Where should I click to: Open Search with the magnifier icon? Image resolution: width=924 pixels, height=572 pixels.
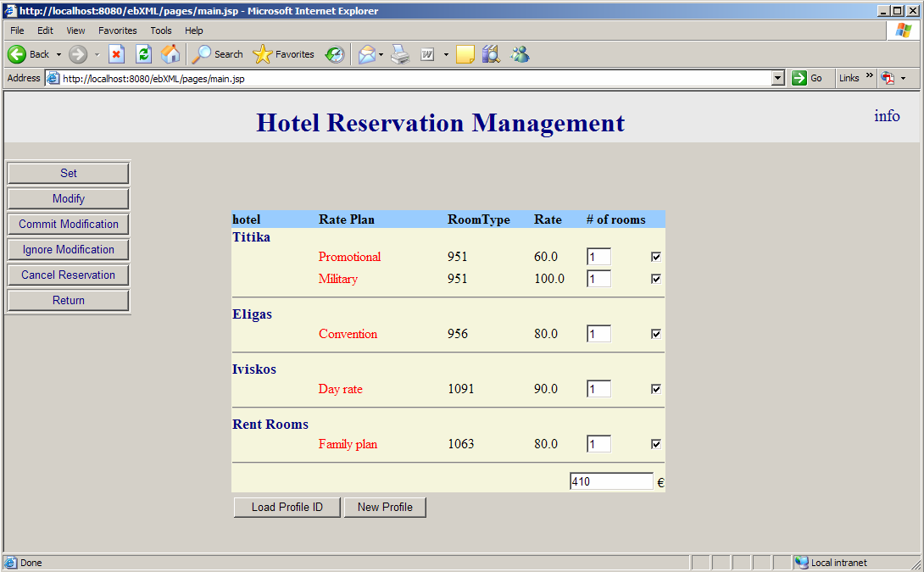tap(201, 54)
